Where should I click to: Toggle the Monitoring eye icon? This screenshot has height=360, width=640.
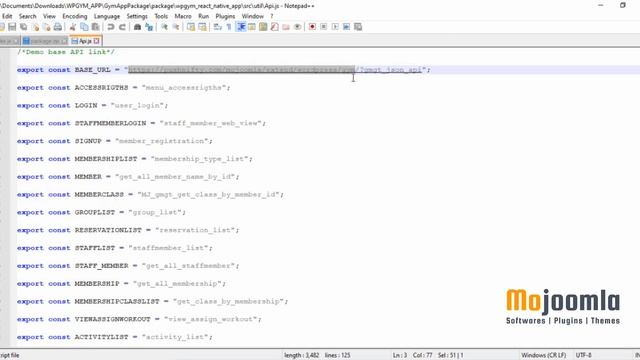pyautogui.click(x=298, y=27)
